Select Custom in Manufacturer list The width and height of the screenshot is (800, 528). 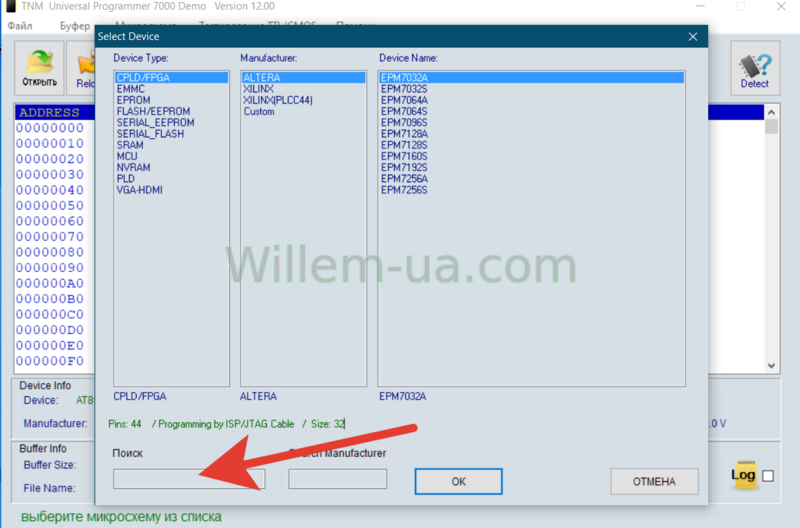[259, 111]
